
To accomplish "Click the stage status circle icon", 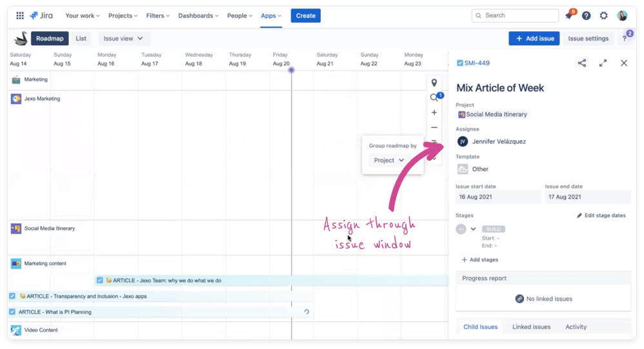I will [461, 229].
